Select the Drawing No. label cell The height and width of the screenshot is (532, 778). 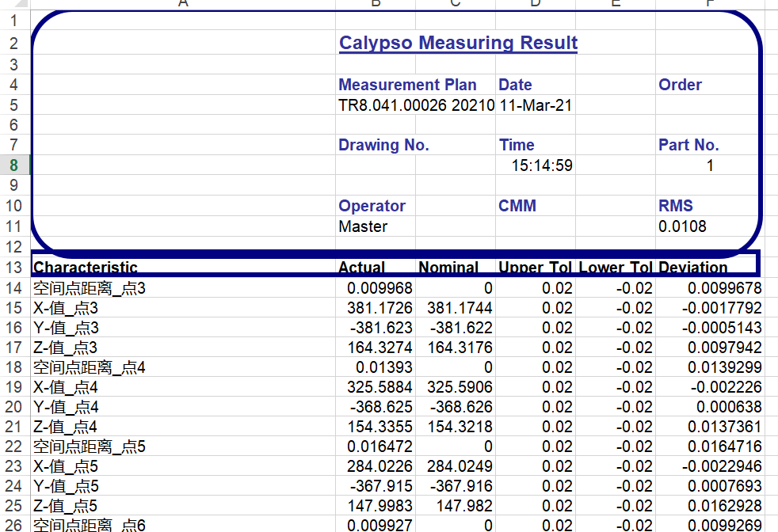383,145
